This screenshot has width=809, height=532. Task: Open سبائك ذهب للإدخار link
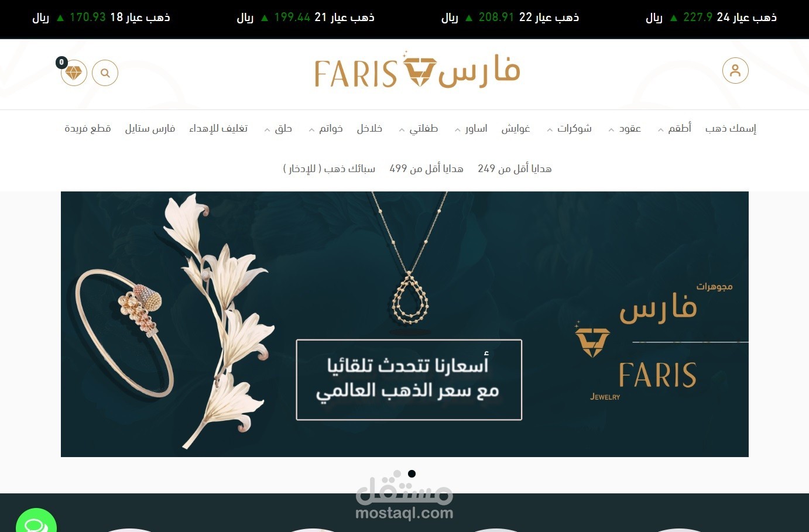click(329, 169)
